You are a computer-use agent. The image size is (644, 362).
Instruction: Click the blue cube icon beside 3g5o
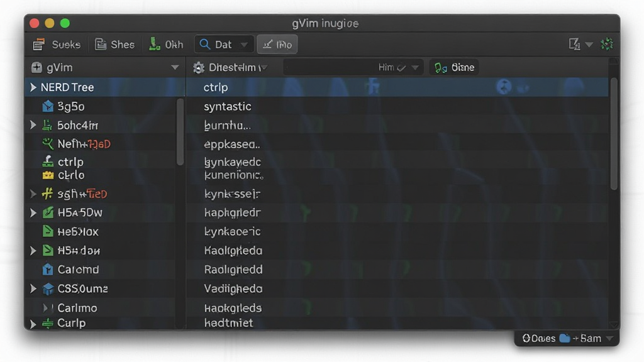click(48, 106)
